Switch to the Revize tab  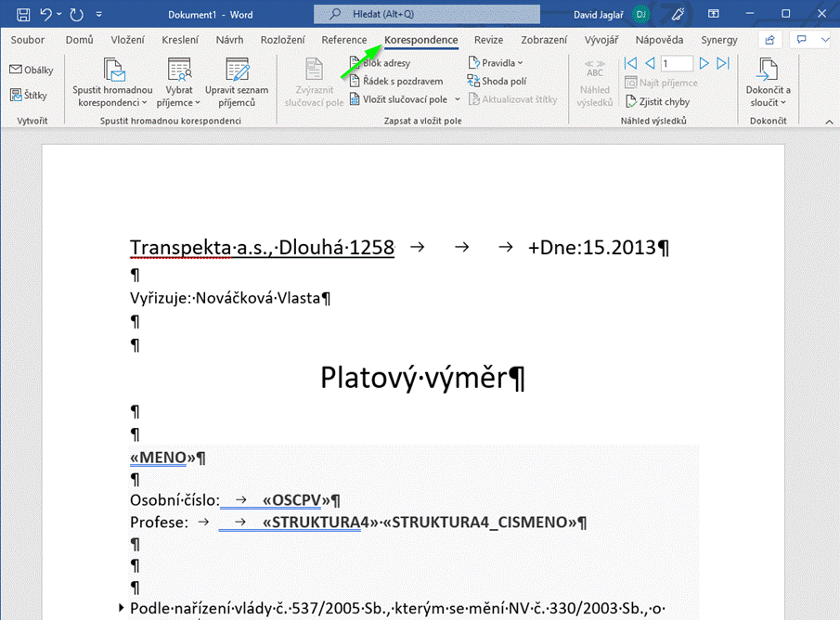pos(488,40)
